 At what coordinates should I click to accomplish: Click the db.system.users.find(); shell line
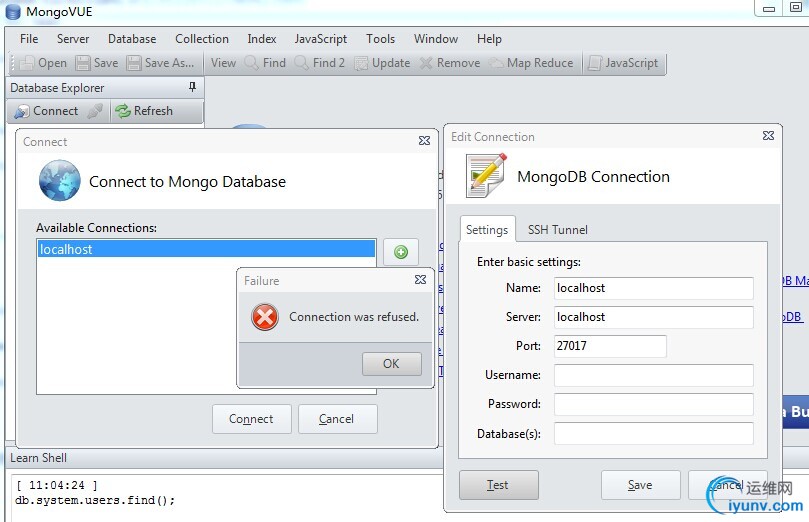95,500
